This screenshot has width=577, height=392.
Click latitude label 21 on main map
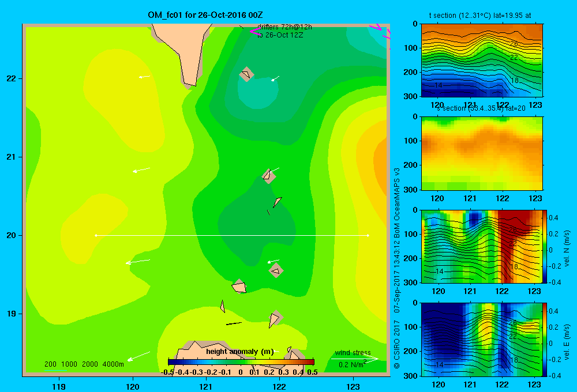click(x=12, y=157)
